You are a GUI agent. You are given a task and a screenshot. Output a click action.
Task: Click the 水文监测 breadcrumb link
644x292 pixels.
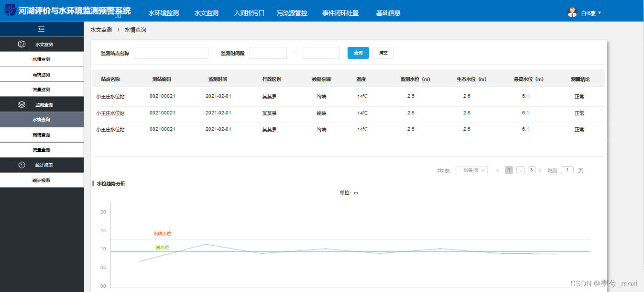pos(101,30)
